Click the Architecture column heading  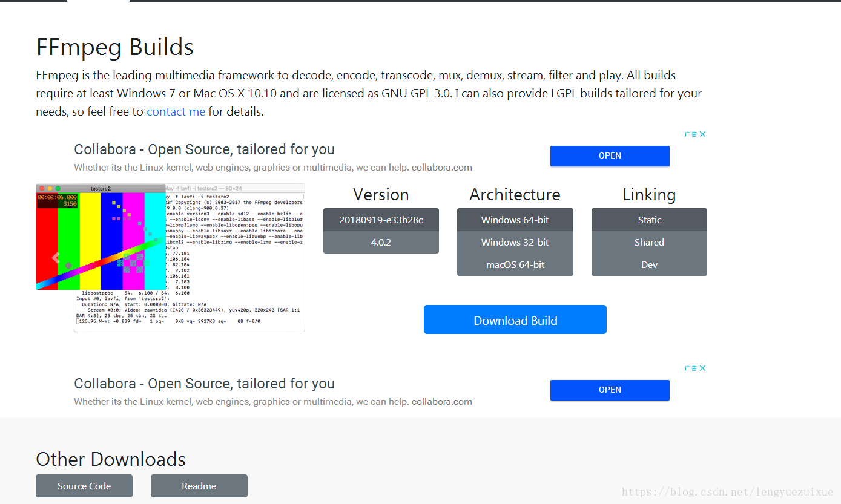pos(515,194)
